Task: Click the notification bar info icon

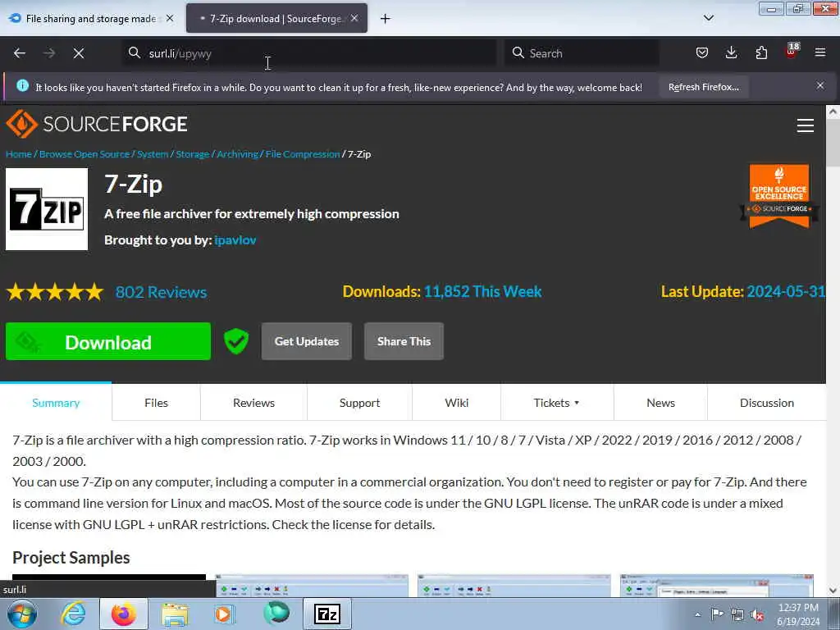Action: point(22,85)
